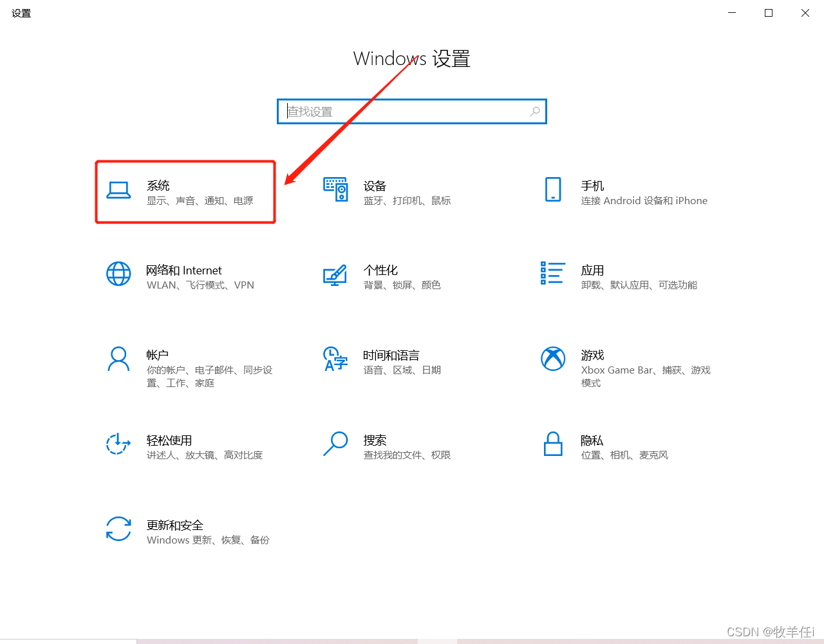Select the 更新和安全 heading
The image size is (824, 644).
tap(175, 525)
